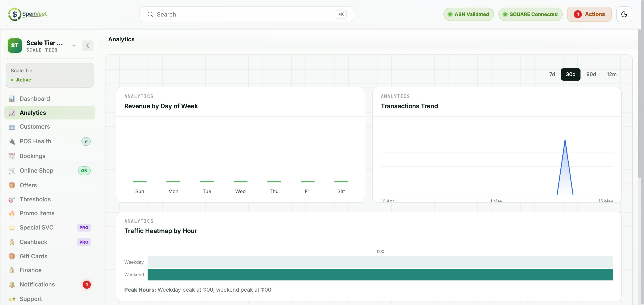Go to POS Health section

click(x=49, y=142)
